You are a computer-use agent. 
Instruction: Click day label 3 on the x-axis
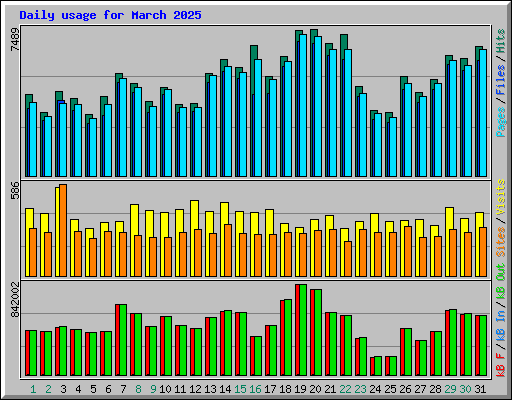tap(63, 389)
